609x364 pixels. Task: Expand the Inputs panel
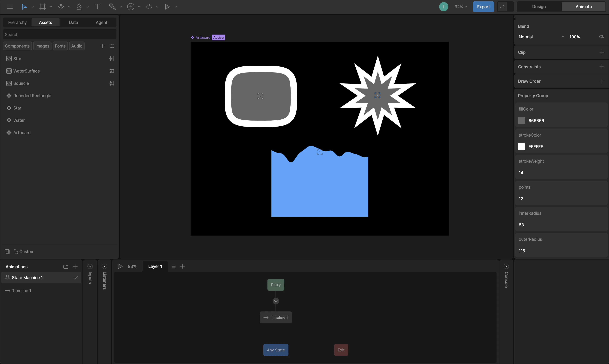click(x=90, y=266)
